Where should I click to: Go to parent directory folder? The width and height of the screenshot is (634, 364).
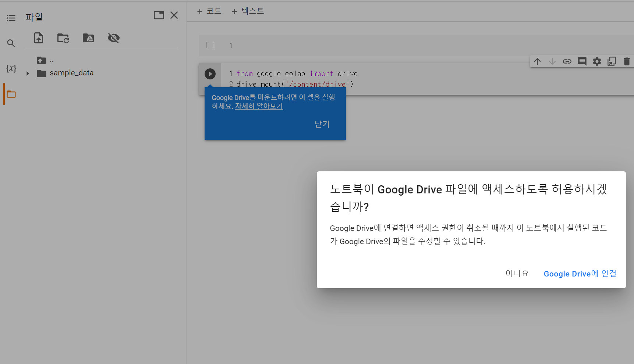(x=42, y=60)
